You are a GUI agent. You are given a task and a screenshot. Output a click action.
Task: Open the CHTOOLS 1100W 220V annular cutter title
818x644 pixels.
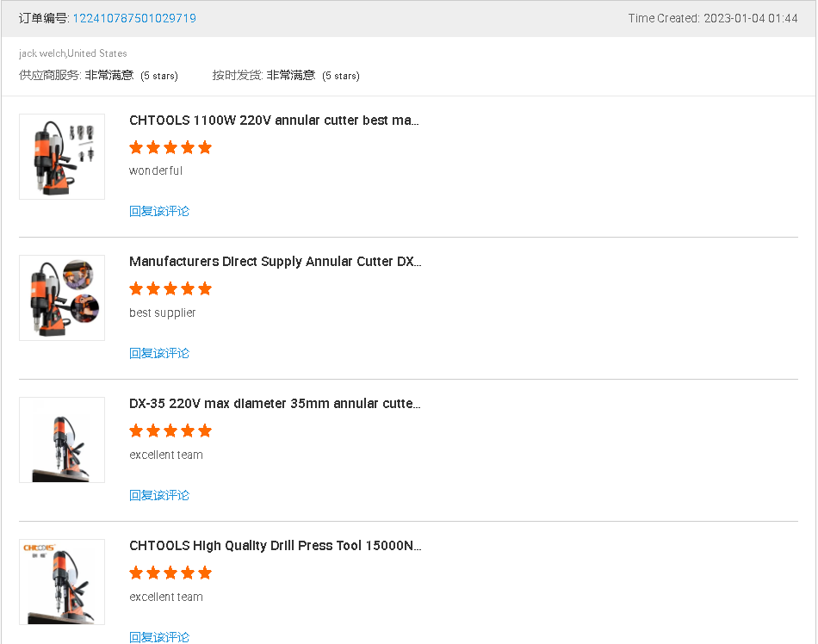274,121
